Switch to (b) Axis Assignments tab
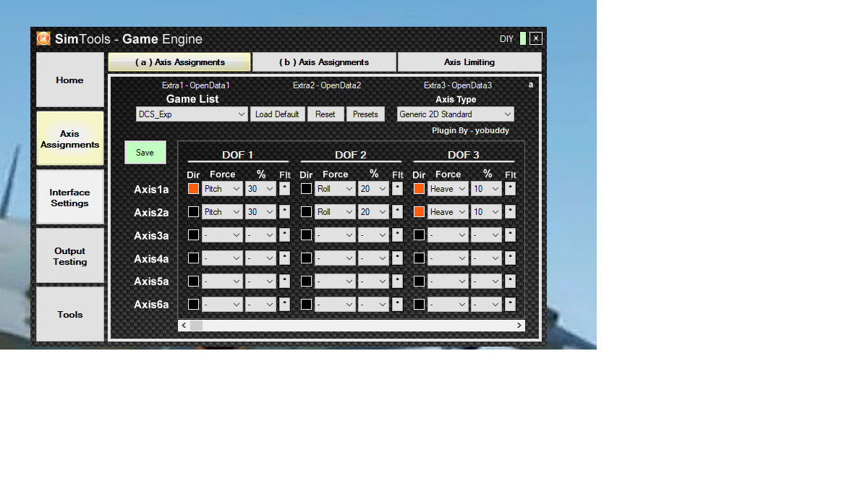 324,62
